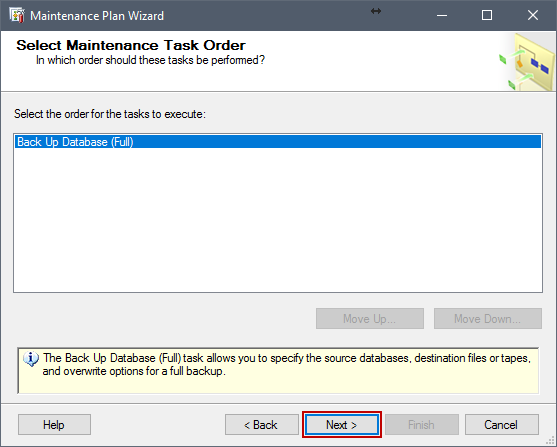
Task: Click the Maintenance Plan Wizard title bar icon
Action: point(17,16)
